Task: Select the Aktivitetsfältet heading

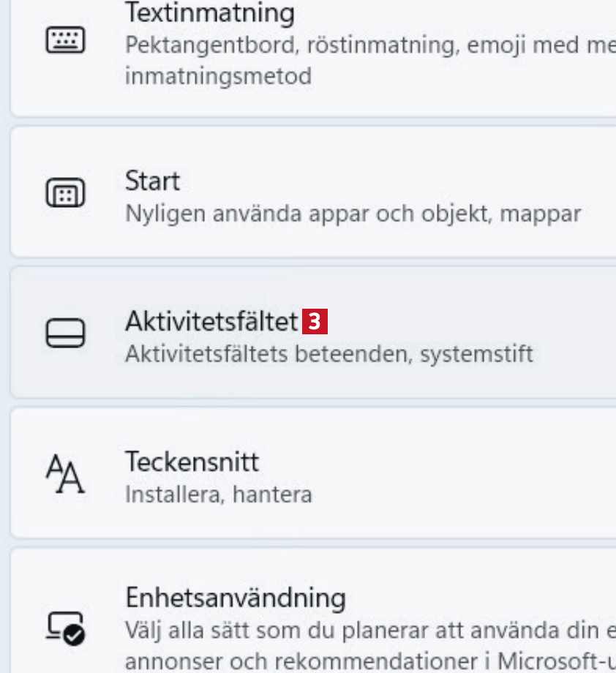Action: (211, 321)
